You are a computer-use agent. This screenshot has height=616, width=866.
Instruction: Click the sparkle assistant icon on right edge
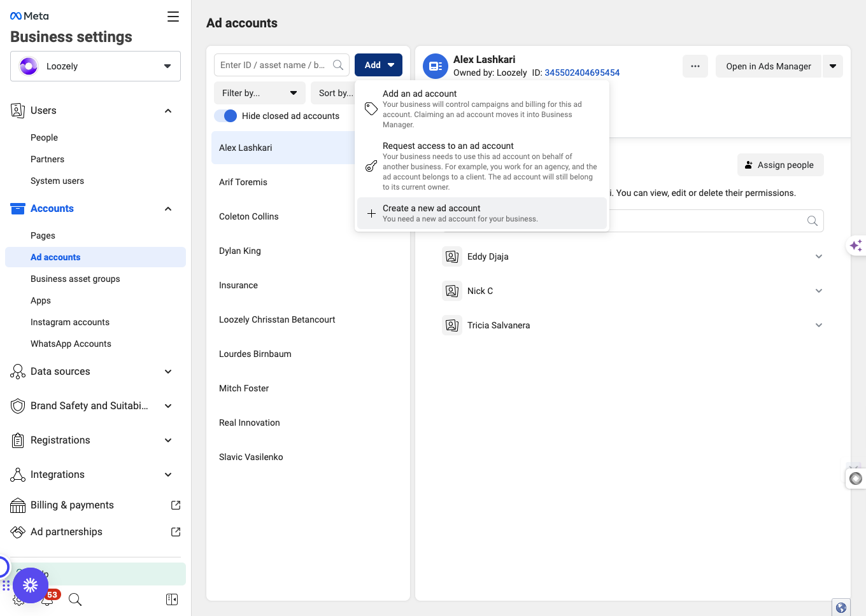click(856, 245)
